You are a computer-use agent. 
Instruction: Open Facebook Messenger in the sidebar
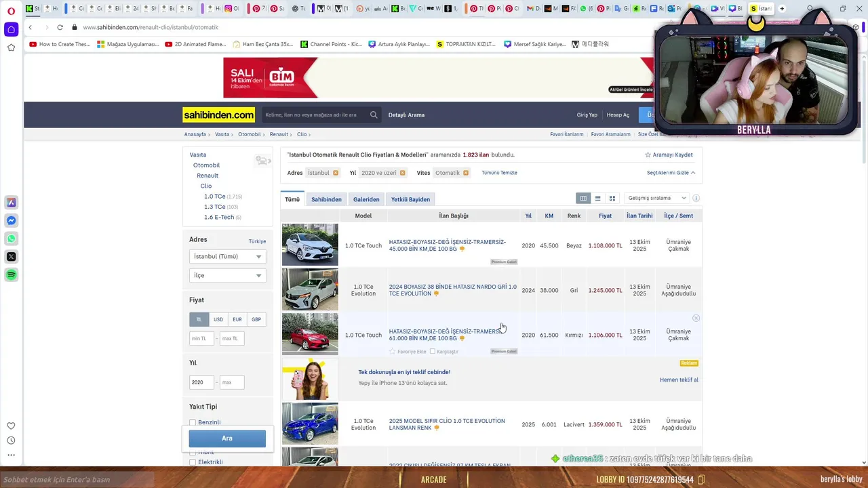[x=11, y=221]
